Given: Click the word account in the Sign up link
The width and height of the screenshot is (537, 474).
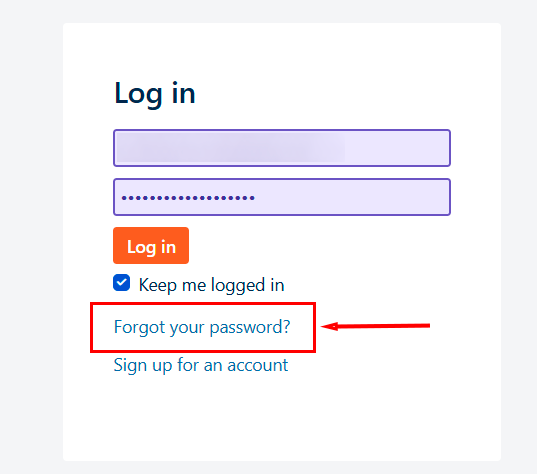Looking at the screenshot, I should click(x=258, y=365).
